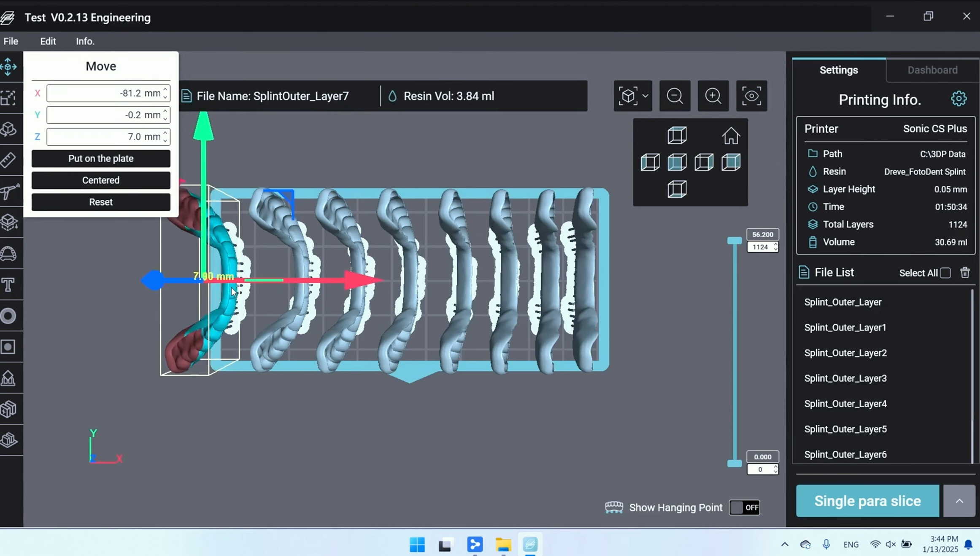Screen dimensions: 980x556
Task: Click the zoom out magnifier icon
Action: point(675,96)
